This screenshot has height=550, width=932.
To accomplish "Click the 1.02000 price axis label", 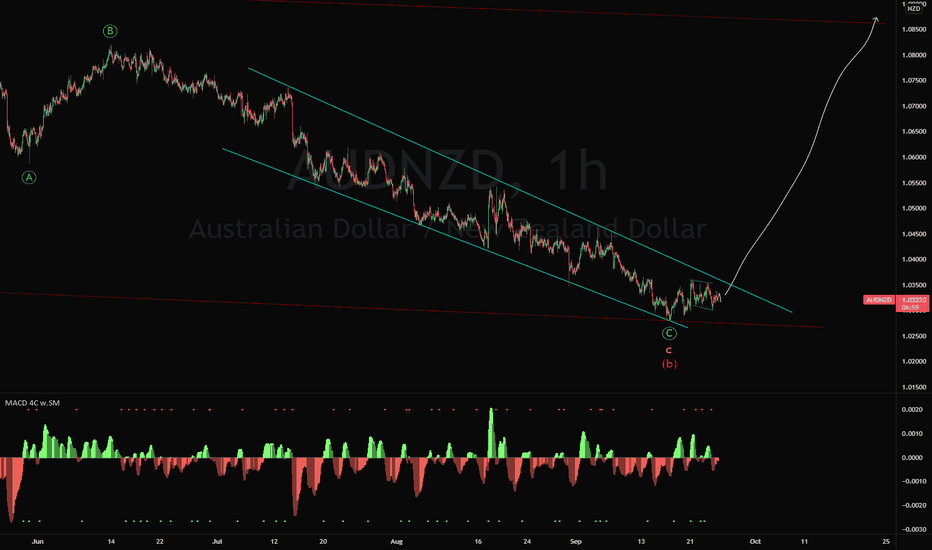I will pos(914,362).
